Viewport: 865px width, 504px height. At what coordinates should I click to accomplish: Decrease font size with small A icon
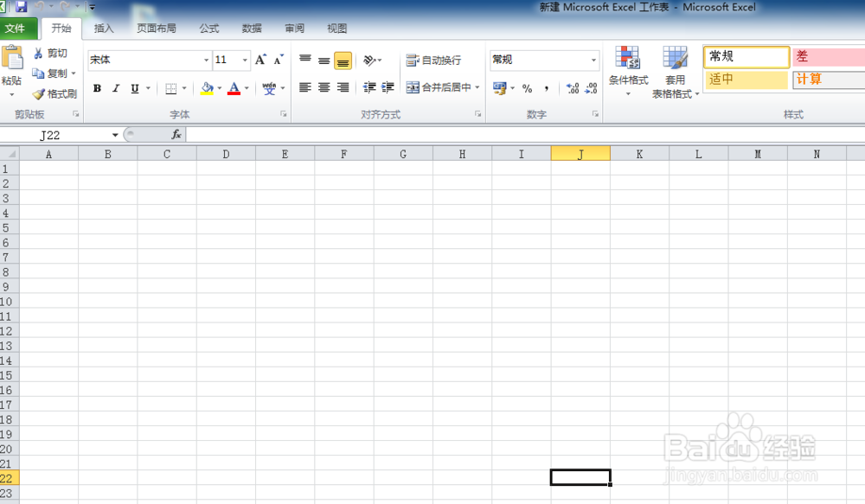coord(279,60)
